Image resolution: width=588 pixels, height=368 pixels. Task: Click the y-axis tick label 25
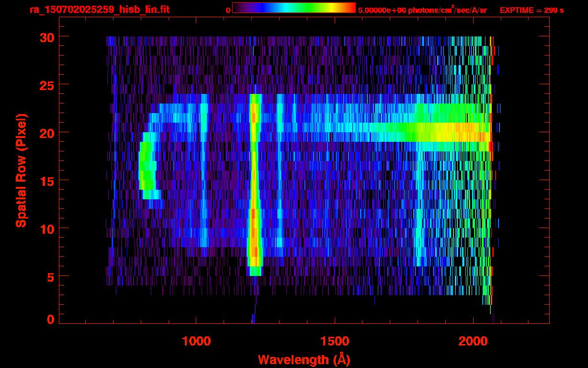[x=46, y=85]
